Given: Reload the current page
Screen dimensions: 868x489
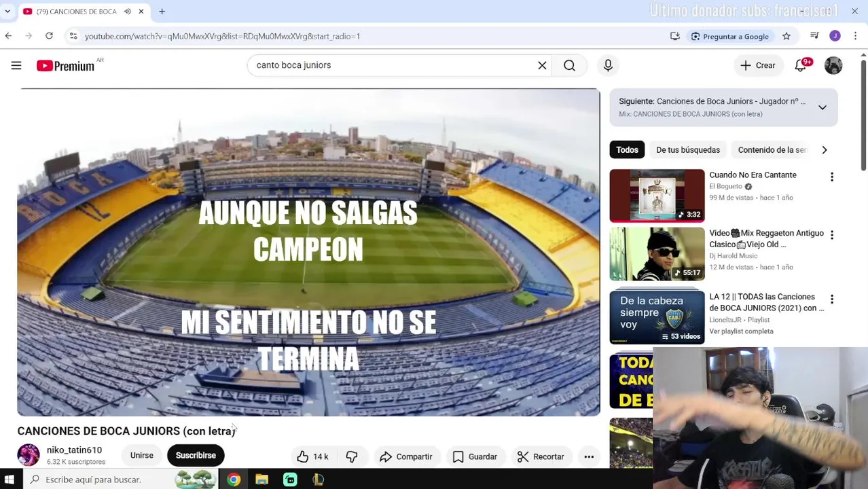Looking at the screenshot, I should pyautogui.click(x=49, y=36).
